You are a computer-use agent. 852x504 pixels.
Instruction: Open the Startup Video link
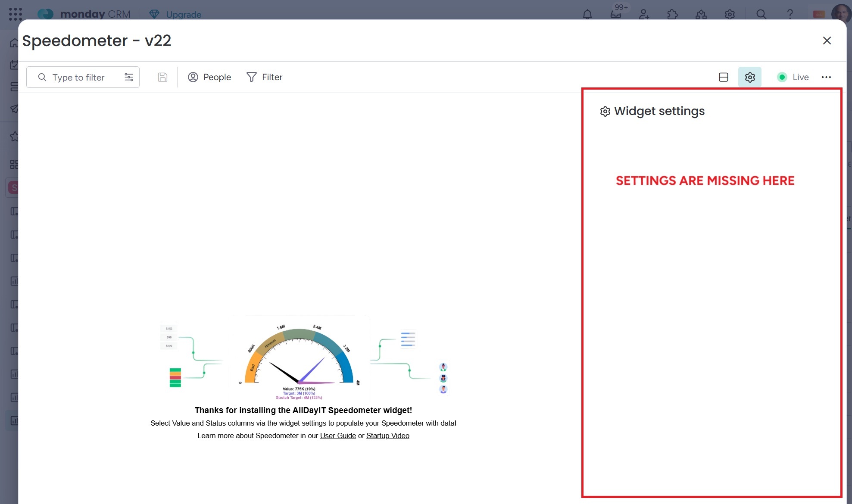tap(388, 436)
